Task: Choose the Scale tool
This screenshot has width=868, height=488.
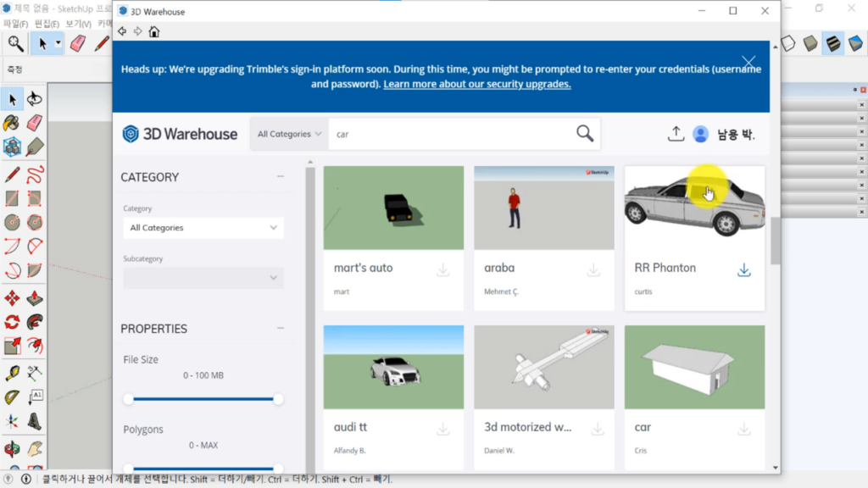Action: [x=12, y=347]
